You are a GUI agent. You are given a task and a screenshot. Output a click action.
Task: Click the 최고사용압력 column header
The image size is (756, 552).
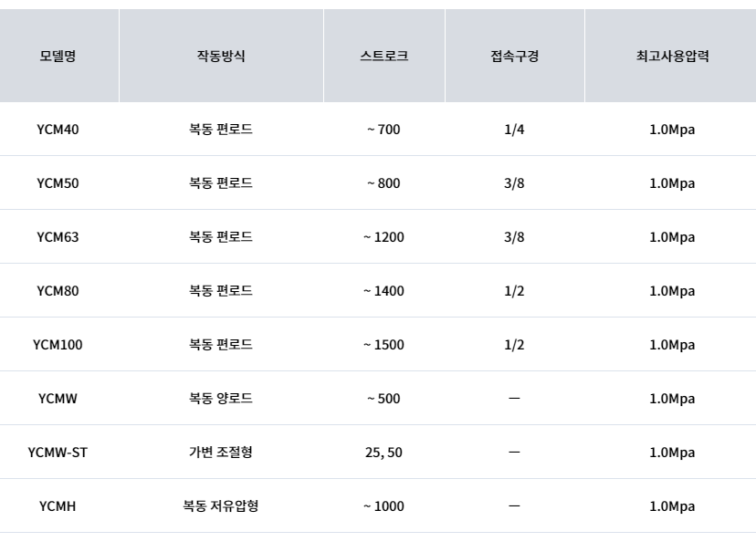click(672, 56)
